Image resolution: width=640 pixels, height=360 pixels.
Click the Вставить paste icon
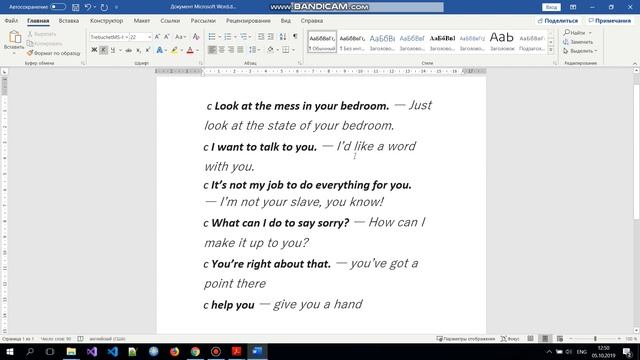click(x=14, y=37)
